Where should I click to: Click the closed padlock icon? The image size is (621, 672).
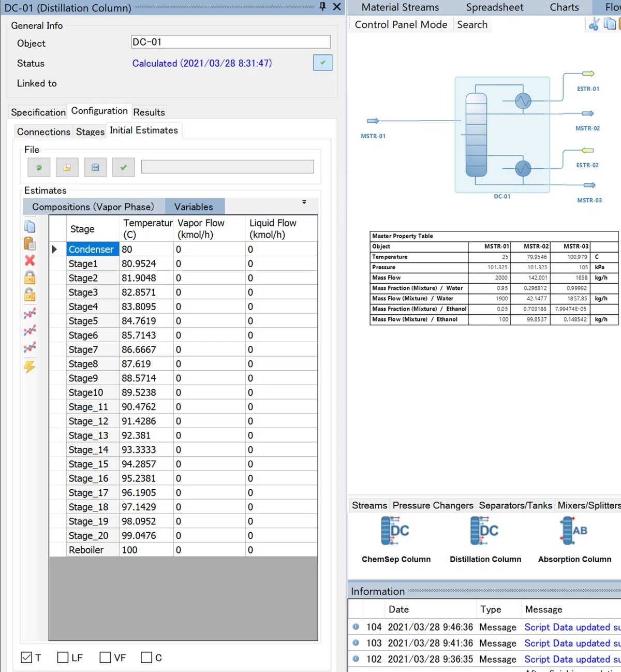click(30, 277)
